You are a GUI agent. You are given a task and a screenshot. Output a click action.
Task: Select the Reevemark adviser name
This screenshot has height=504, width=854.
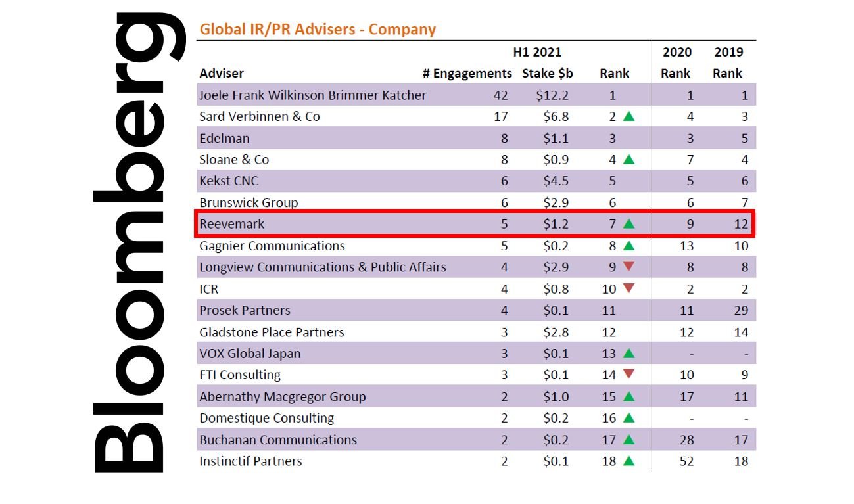(x=232, y=224)
